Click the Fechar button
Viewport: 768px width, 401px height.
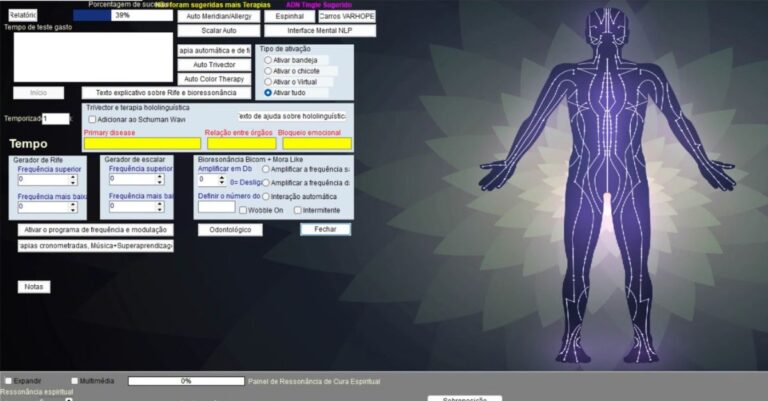pyautogui.click(x=325, y=229)
